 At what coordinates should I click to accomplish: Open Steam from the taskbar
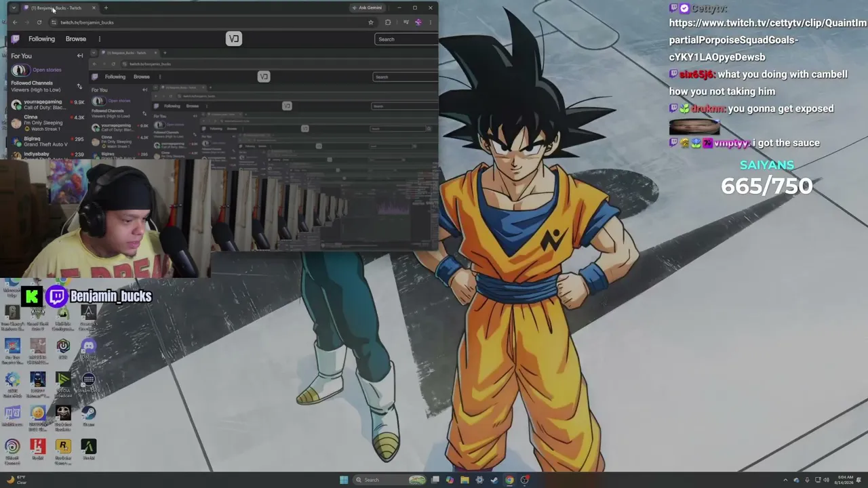(494, 480)
